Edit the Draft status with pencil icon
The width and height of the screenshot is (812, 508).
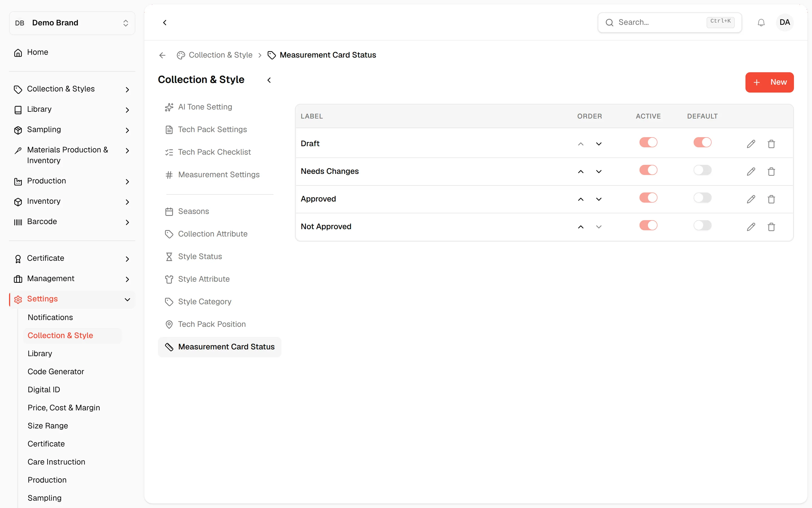751,144
